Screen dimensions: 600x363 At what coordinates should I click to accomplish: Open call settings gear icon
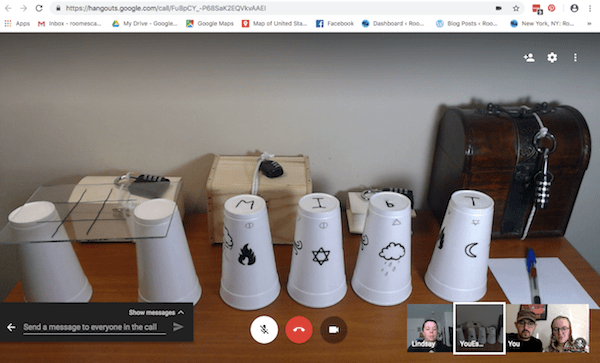point(552,58)
